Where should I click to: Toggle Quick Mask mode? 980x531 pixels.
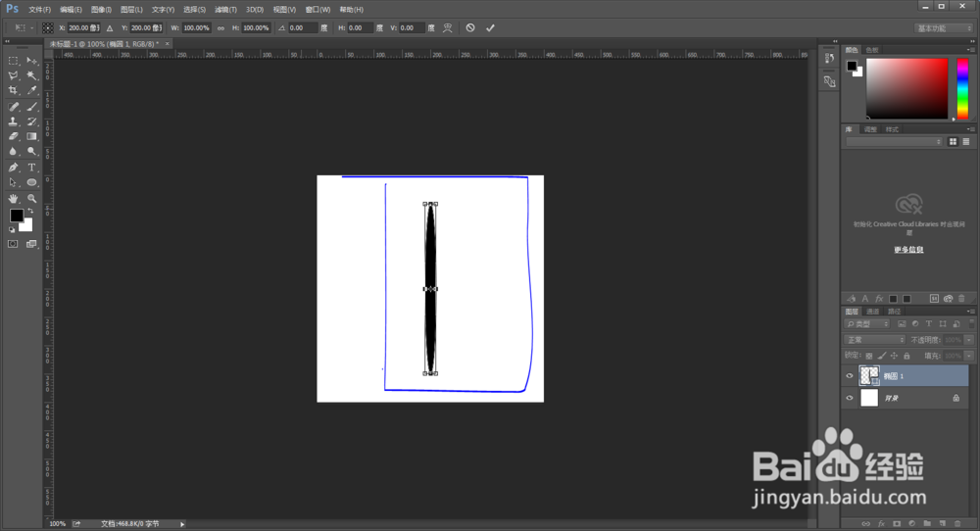[13, 244]
